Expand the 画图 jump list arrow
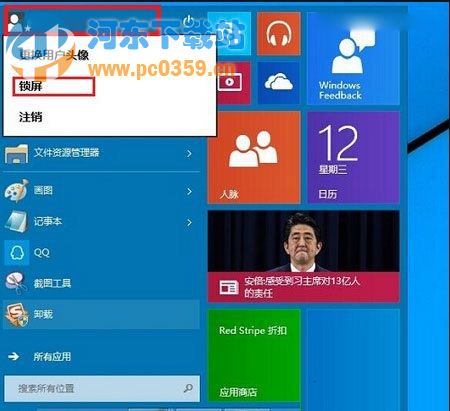 coord(189,191)
